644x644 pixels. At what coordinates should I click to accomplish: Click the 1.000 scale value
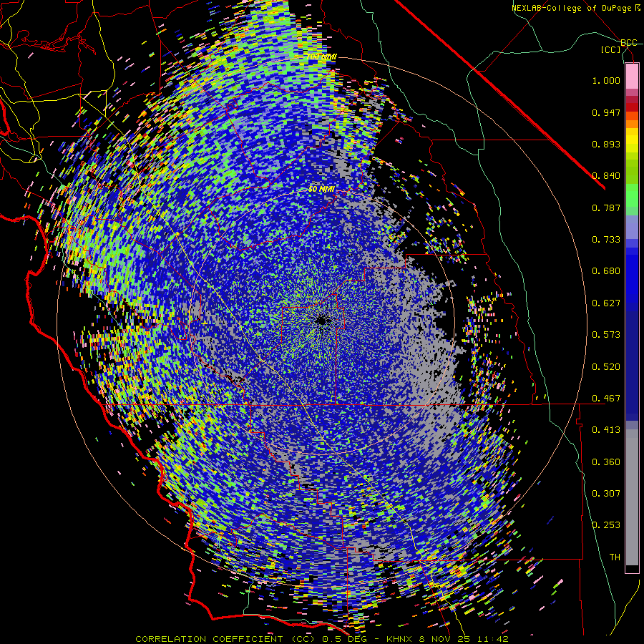(606, 80)
